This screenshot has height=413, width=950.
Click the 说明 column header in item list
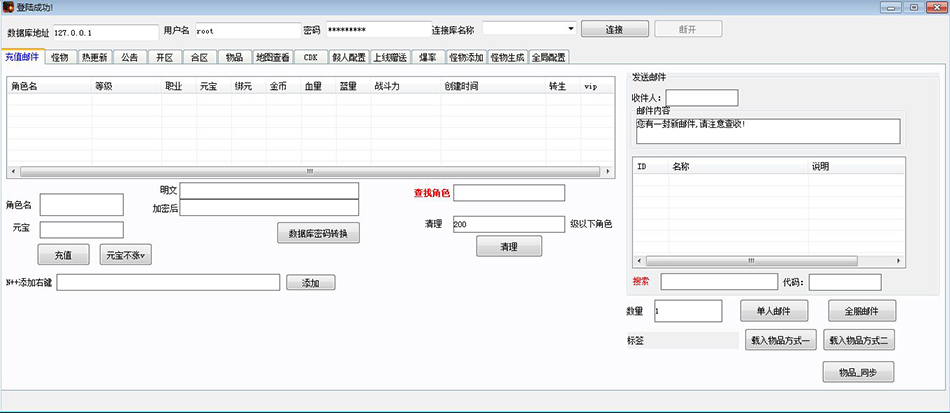coord(856,167)
